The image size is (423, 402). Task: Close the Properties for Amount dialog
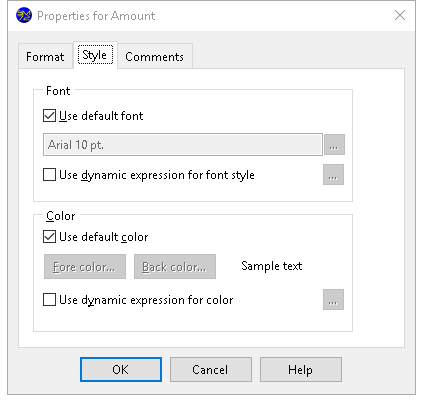400,15
